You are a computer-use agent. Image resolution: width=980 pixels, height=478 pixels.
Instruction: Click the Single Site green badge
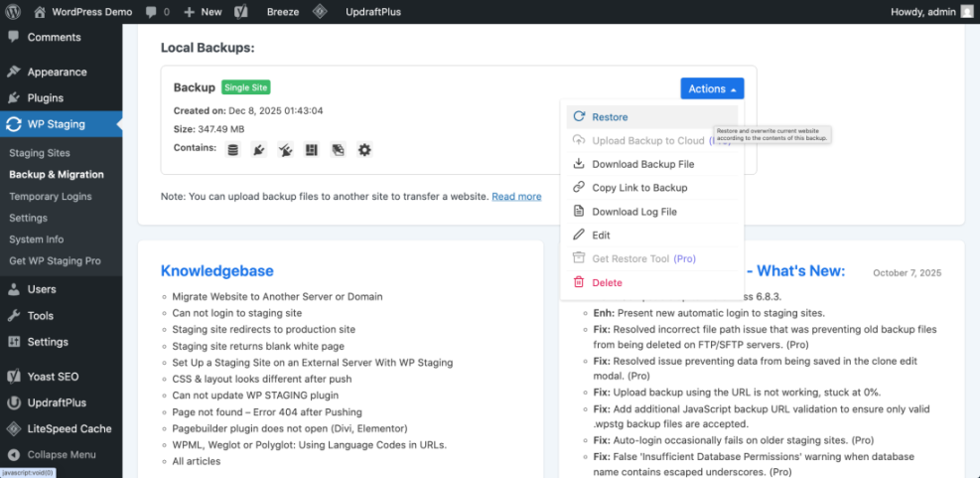(246, 87)
